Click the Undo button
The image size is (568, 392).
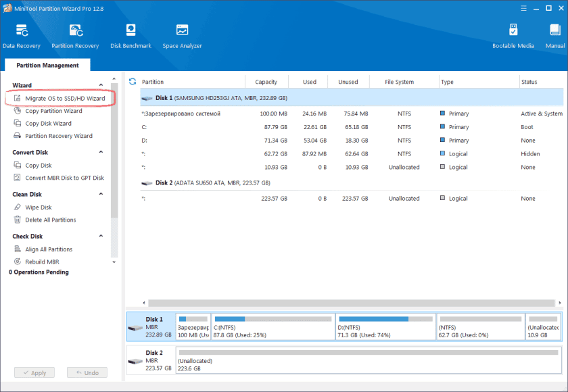click(x=87, y=372)
